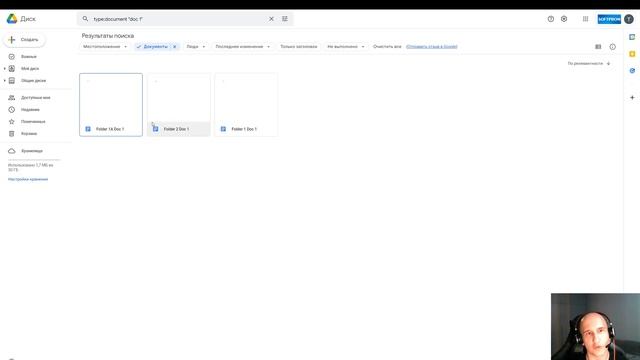The image size is (640, 360).
Task: Open the Последнее изменение filter dropdown
Action: pos(242,47)
